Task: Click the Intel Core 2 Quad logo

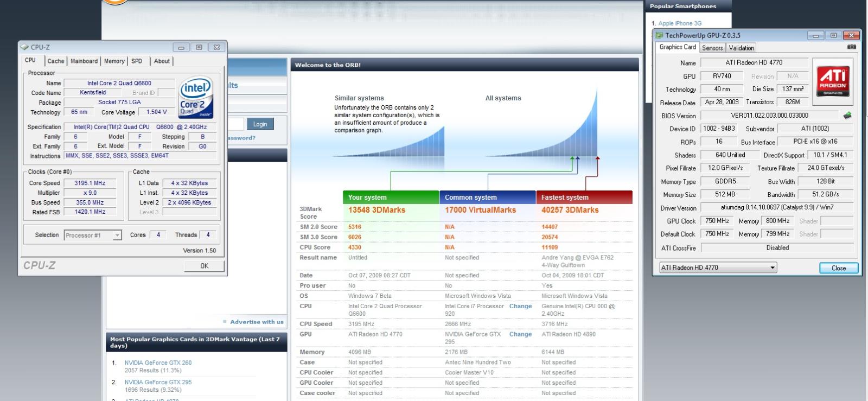Action: (196, 97)
